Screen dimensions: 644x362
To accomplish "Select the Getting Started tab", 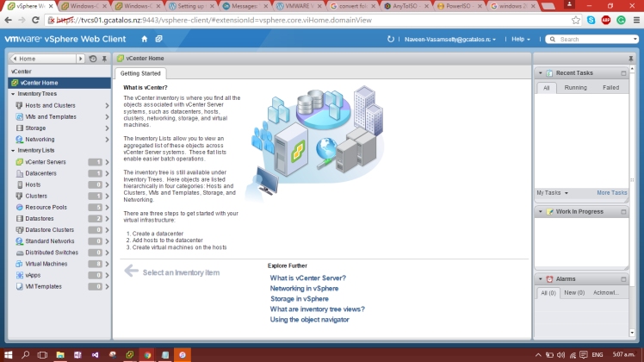I will coord(140,73).
